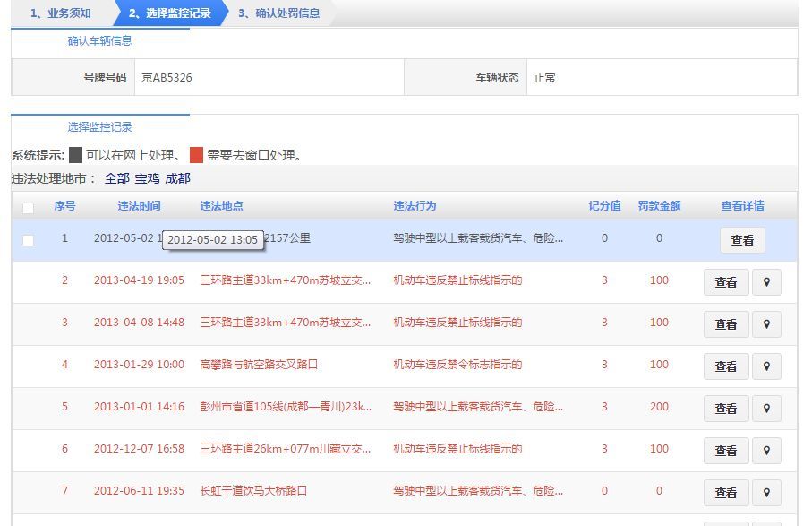This screenshot has width=812, height=526.
Task: Click the 2012-05-02 13:05 tooltip
Action: (213, 240)
